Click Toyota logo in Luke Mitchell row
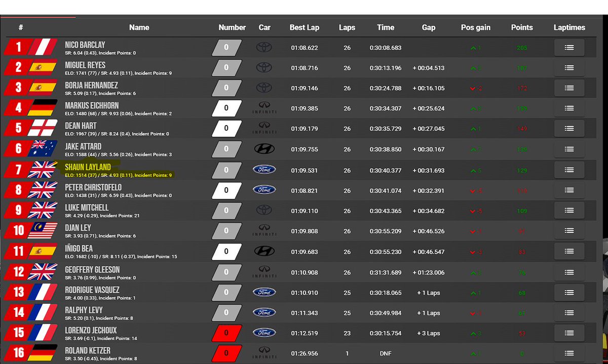The image size is (608, 364). coord(264,210)
